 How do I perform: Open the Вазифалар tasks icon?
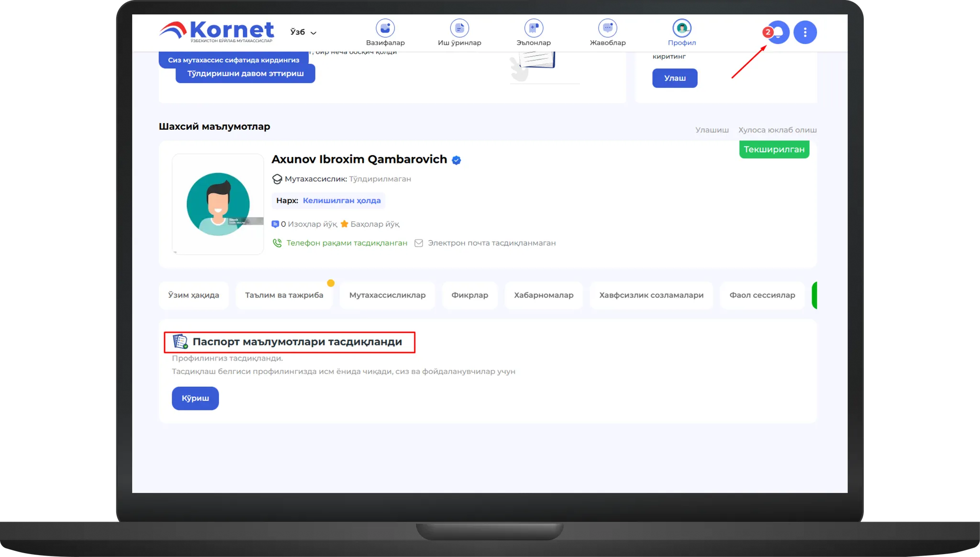[x=385, y=29]
